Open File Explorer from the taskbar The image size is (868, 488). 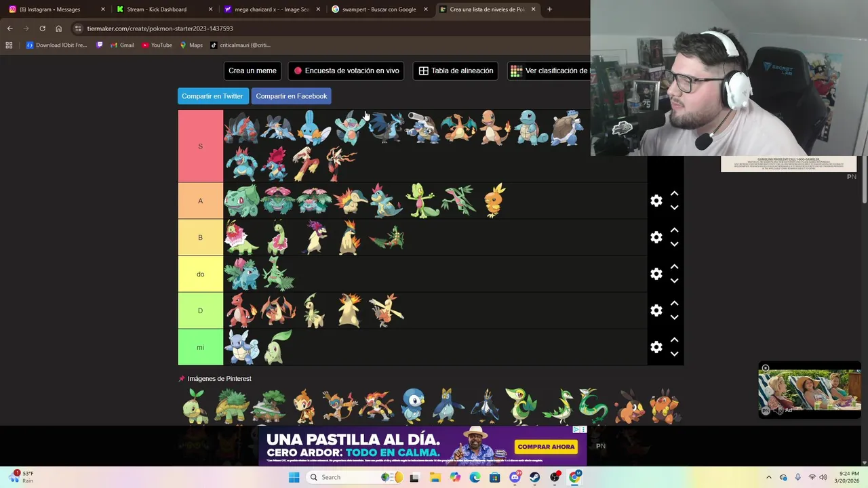[435, 477]
